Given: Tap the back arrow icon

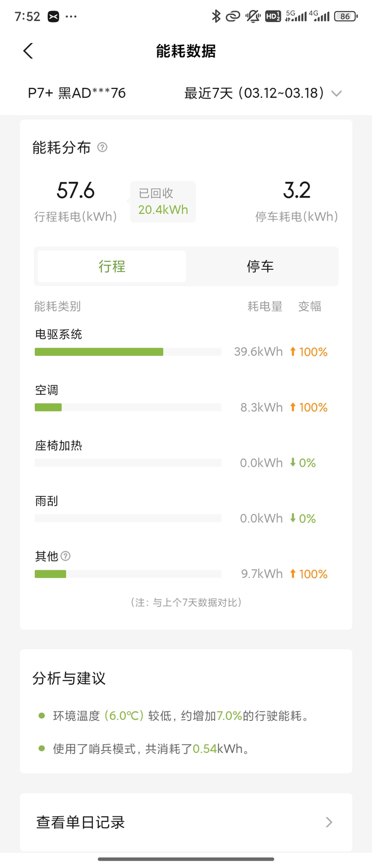Looking at the screenshot, I should pyautogui.click(x=28, y=51).
